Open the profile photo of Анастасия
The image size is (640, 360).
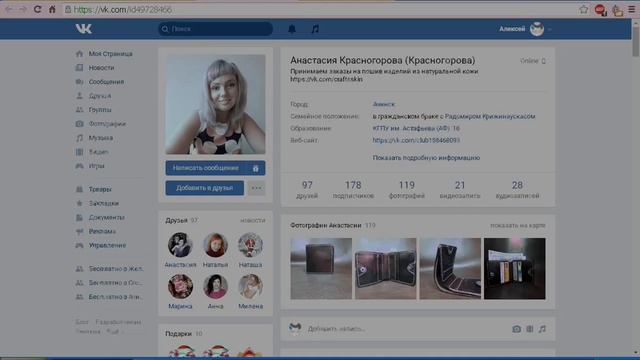(x=216, y=104)
